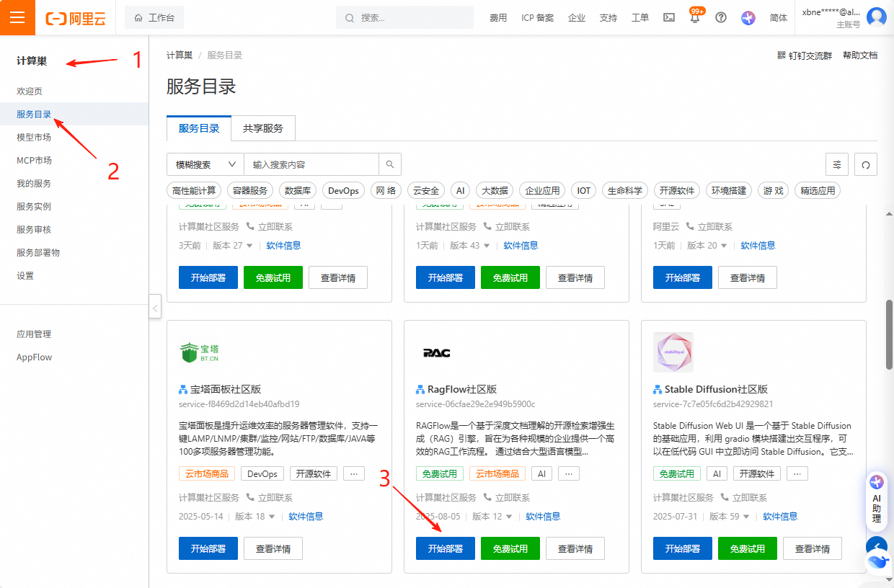Click the Alibaba Cloud logo
894x588 pixels.
pos(75,18)
